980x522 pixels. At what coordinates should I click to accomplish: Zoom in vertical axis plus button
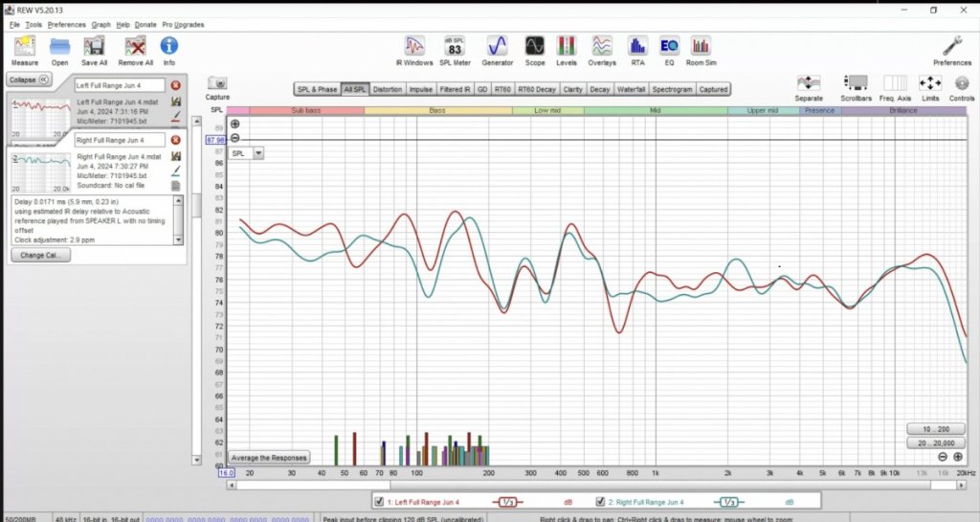[235, 124]
